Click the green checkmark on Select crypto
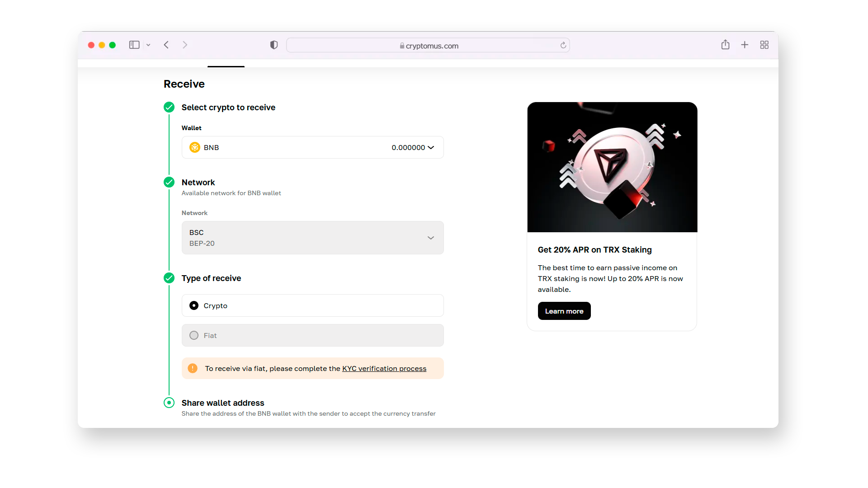This screenshot has height=488, width=868. 170,107
